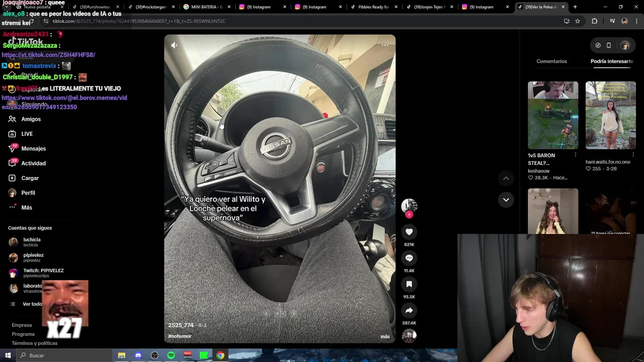Open the 2525_774 author name on post
Viewport: 644px width, 362px height.
181,325
